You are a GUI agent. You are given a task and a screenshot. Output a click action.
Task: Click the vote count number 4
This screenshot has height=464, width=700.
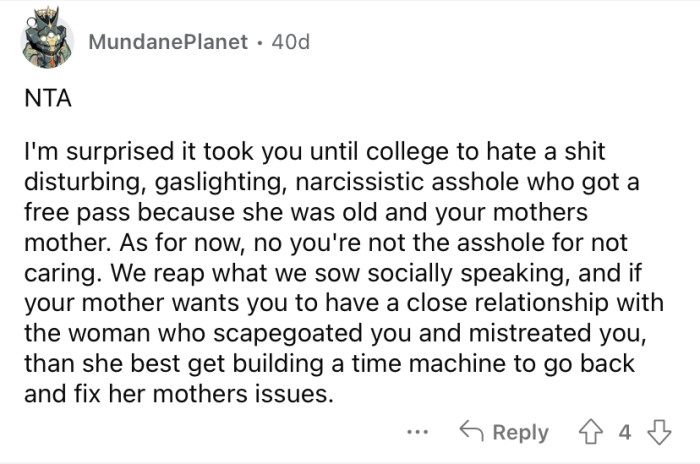click(x=625, y=432)
